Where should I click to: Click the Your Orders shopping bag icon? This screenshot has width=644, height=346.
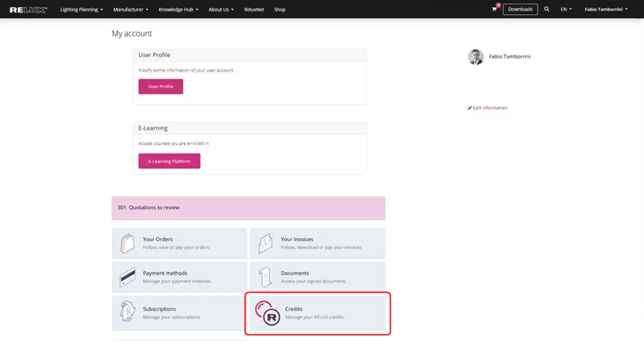(127, 243)
